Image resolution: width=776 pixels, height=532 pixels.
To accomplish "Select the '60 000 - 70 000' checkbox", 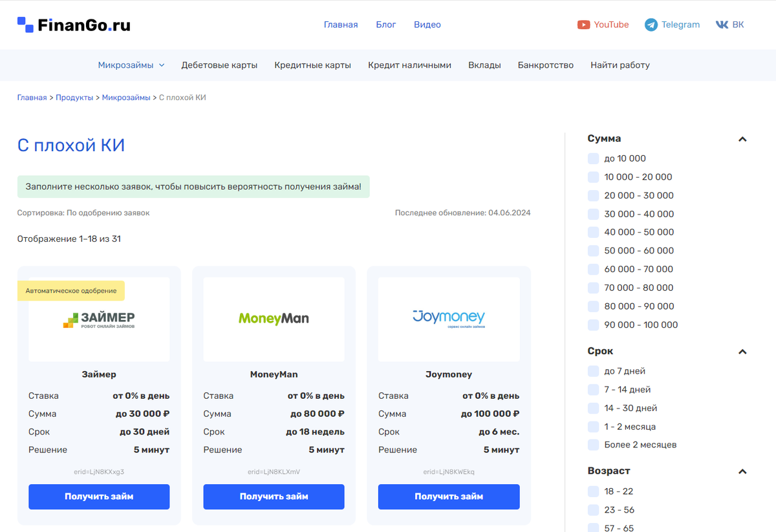I will coord(593,269).
